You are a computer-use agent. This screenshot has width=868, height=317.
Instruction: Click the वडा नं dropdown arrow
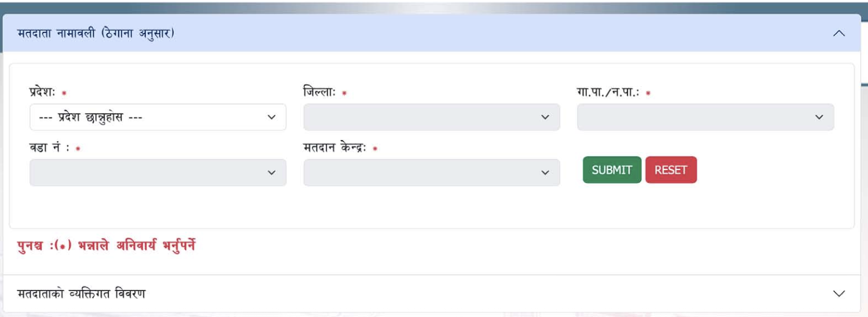click(271, 173)
